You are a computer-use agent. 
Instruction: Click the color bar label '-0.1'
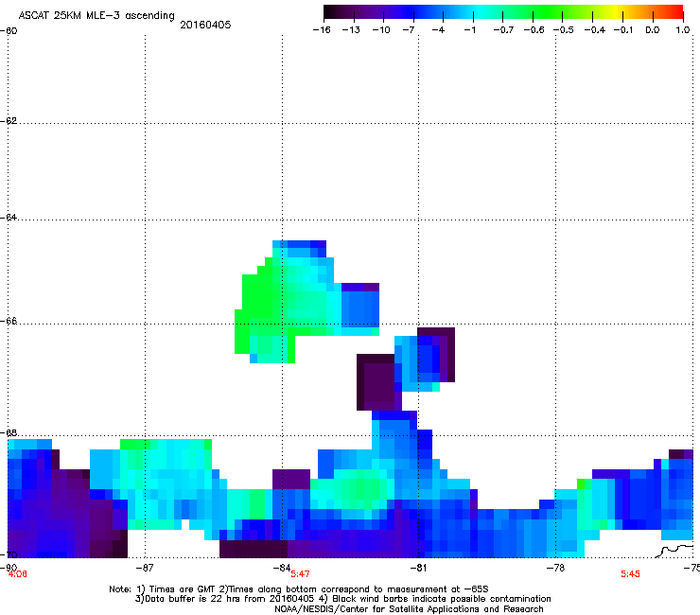click(623, 30)
